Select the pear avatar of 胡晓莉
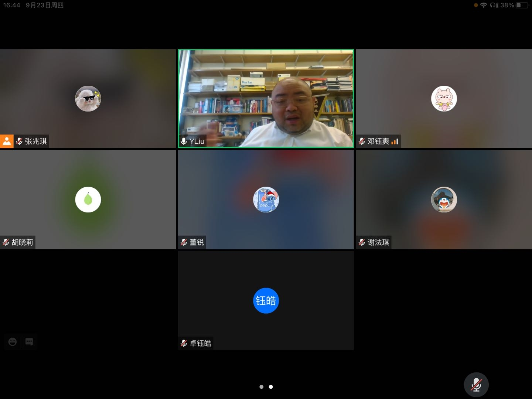The image size is (532, 399). [x=88, y=199]
